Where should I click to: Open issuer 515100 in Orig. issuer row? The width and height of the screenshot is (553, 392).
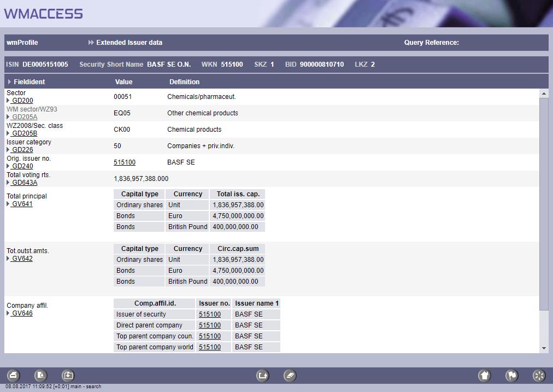[125, 162]
